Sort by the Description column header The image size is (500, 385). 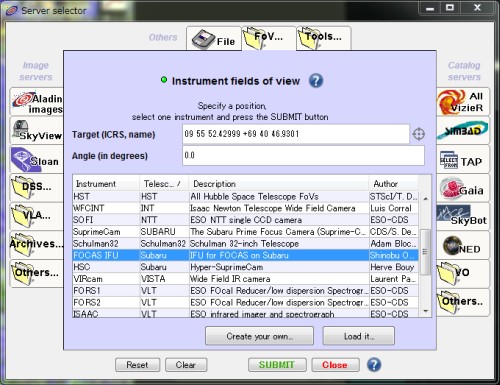pyautogui.click(x=279, y=184)
